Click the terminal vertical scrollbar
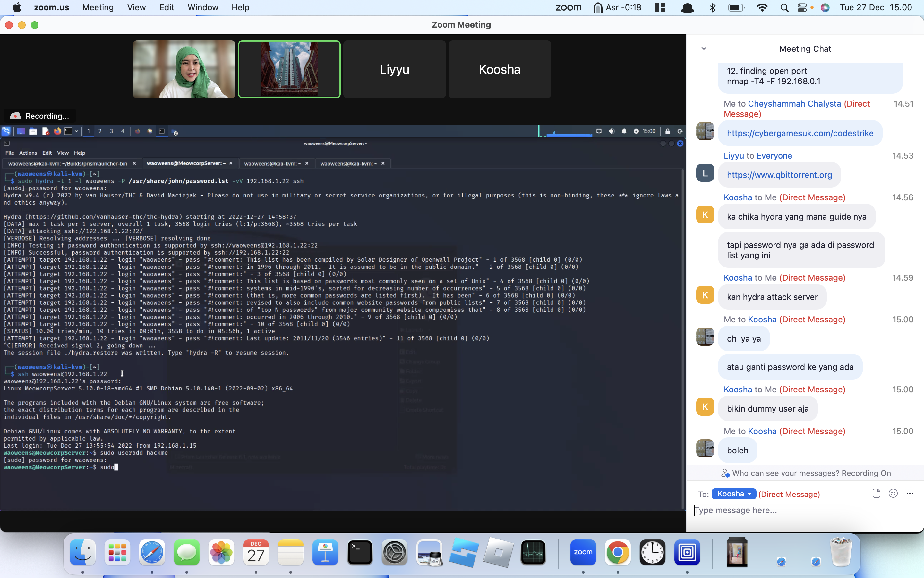924x578 pixels. pyautogui.click(x=683, y=339)
